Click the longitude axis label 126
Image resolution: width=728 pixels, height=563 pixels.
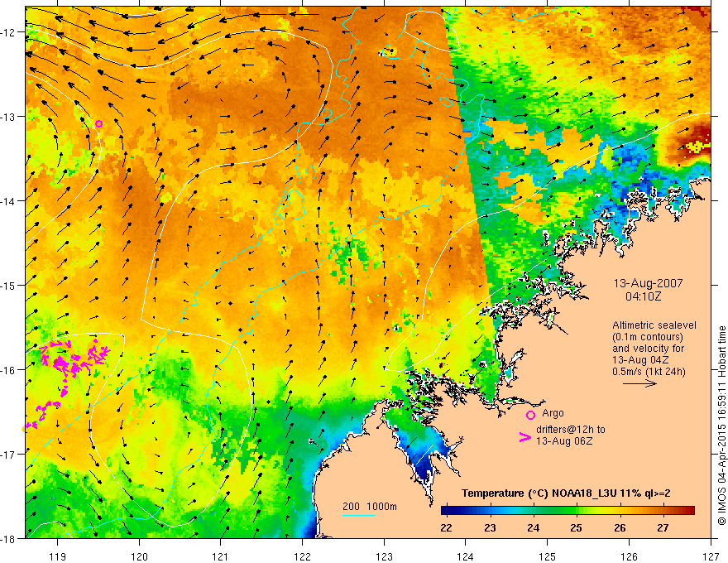tap(629, 556)
